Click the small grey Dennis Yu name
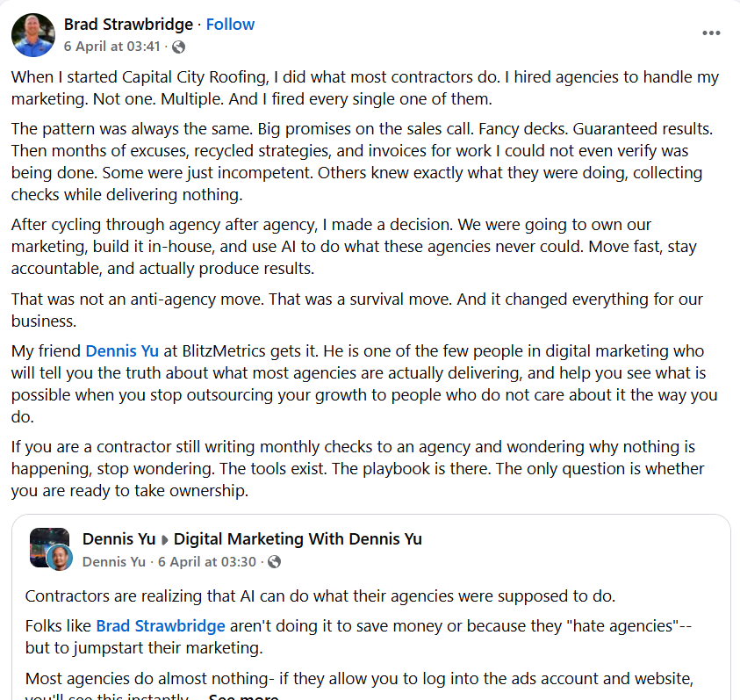Viewport: 740px width, 700px height. (x=114, y=562)
